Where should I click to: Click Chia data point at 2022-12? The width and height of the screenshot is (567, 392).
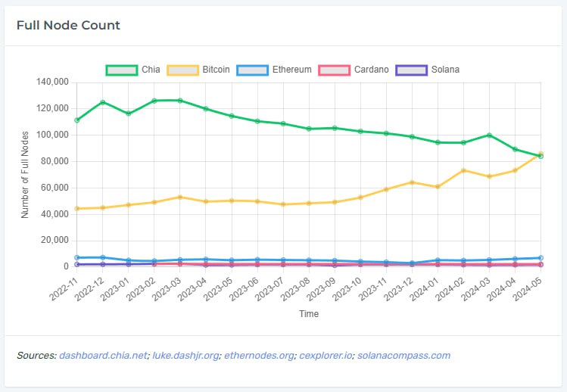pos(103,102)
